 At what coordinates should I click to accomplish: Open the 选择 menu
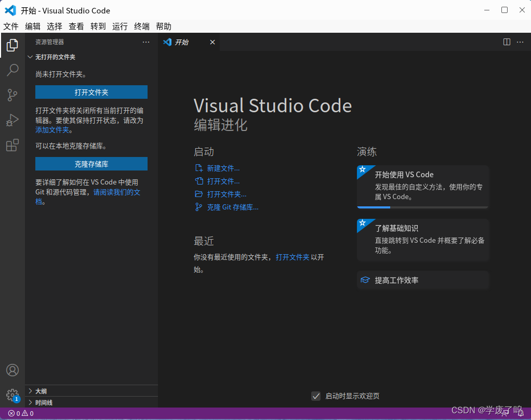pos(55,27)
